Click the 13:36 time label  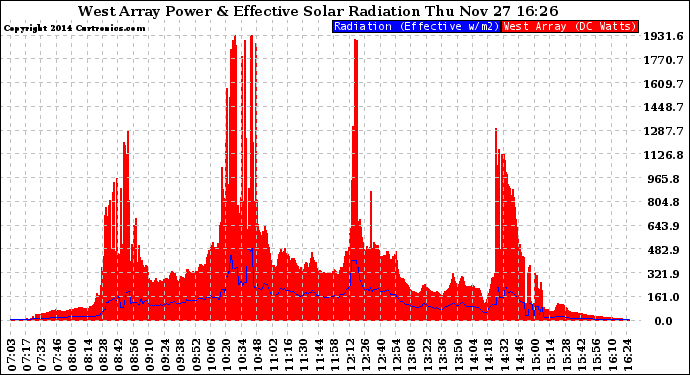click(442, 354)
